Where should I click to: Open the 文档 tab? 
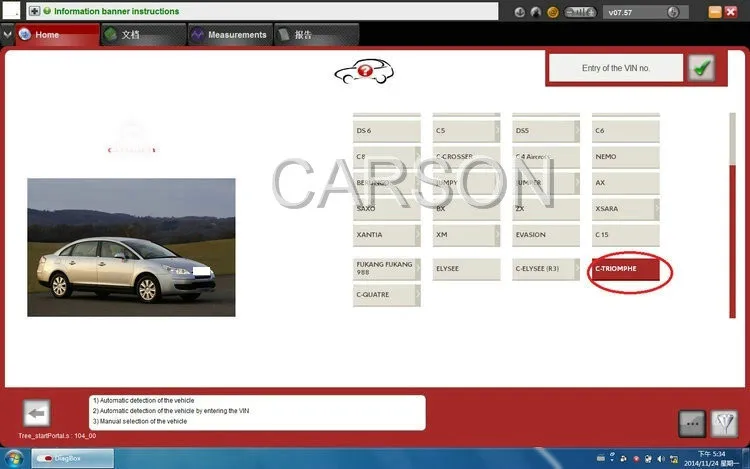click(x=143, y=34)
